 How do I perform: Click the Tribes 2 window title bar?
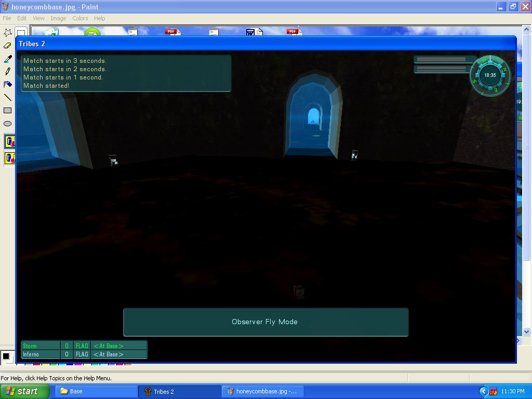click(x=266, y=44)
